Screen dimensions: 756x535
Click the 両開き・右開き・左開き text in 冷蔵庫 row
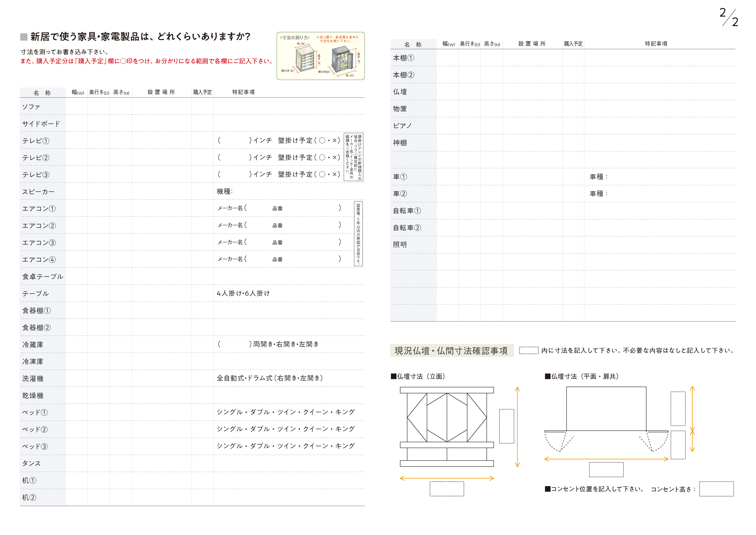click(286, 344)
